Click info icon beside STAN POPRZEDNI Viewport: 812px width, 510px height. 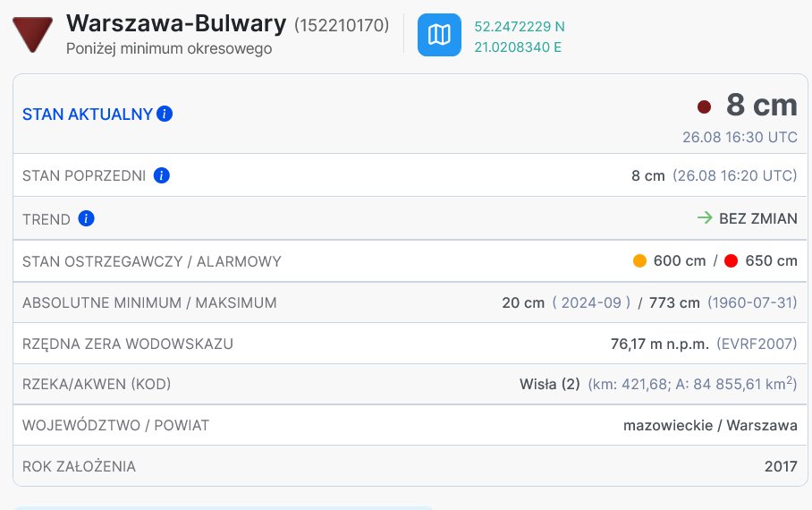pyautogui.click(x=162, y=175)
